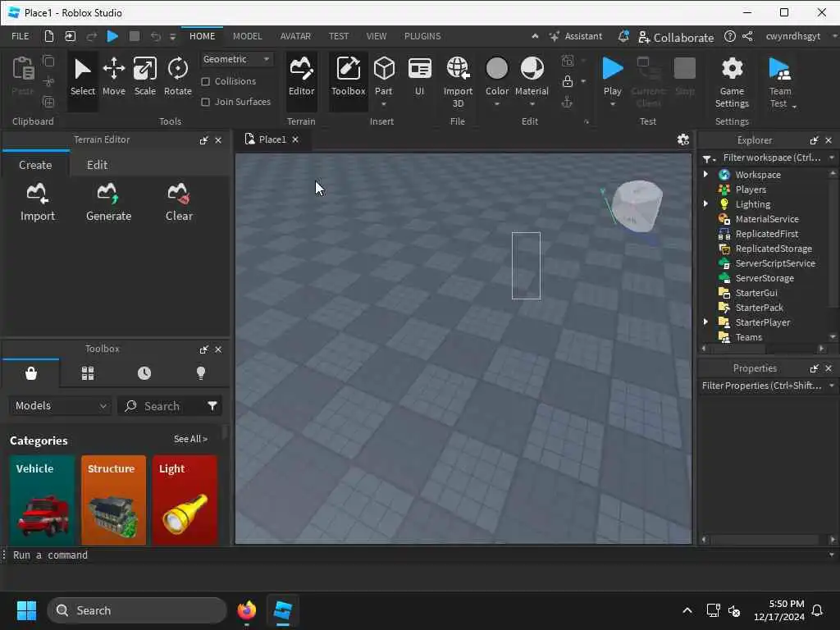The height and width of the screenshot is (630, 840).
Task: Open the Play button dropdown arrow
Action: [x=612, y=104]
